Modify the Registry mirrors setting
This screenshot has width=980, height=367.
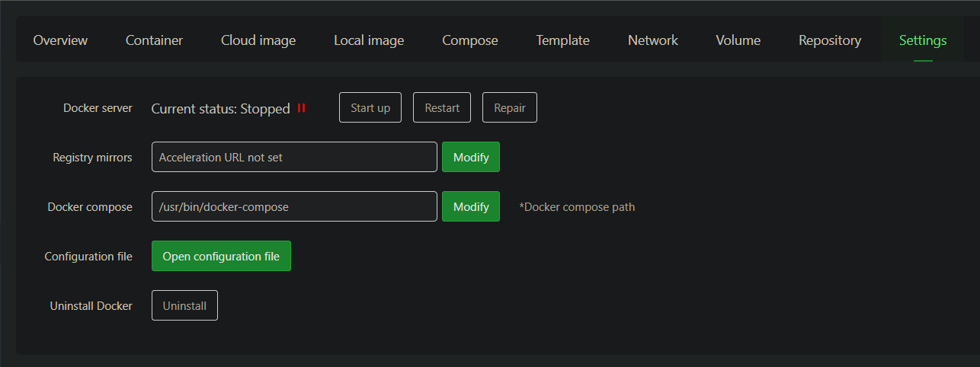click(471, 158)
